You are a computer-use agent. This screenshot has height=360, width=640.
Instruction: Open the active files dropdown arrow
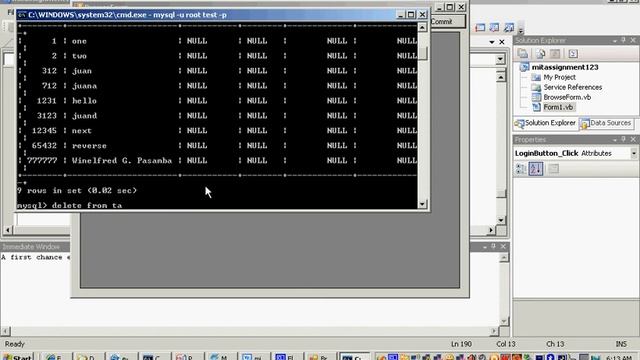492,42
